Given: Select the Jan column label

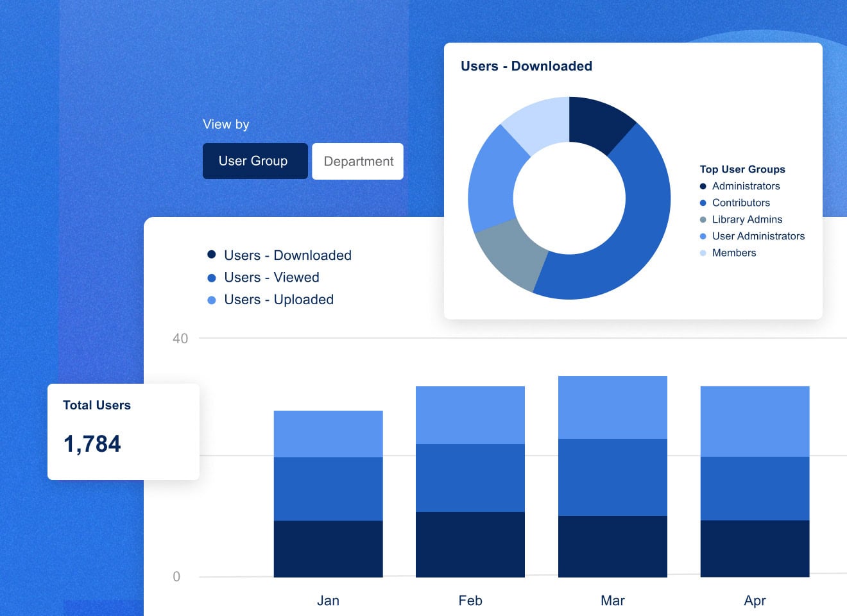Looking at the screenshot, I should click(328, 600).
